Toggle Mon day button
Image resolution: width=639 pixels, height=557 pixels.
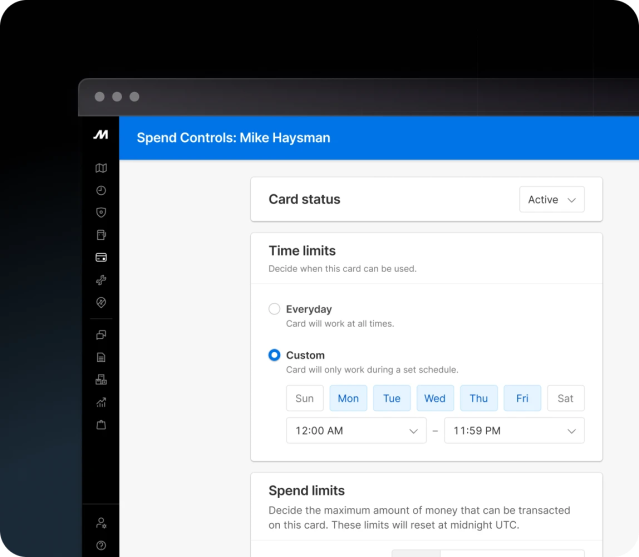348,398
